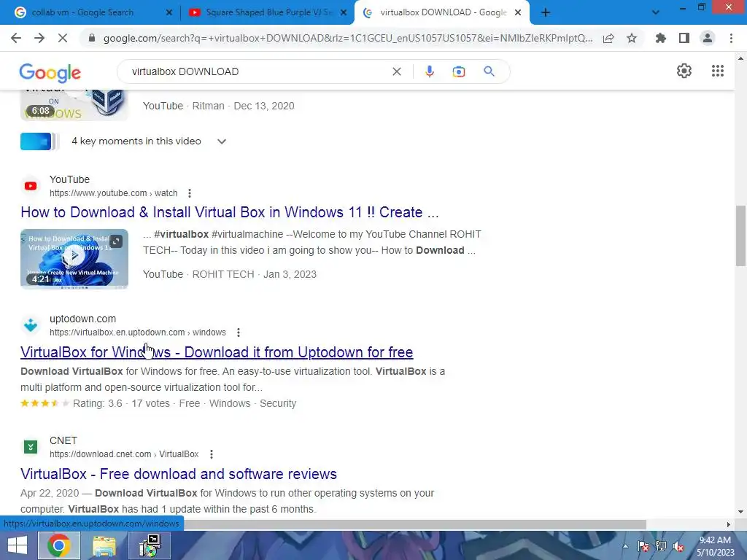Click the vertical page scrollbar thumb
747x560 pixels.
(x=740, y=236)
